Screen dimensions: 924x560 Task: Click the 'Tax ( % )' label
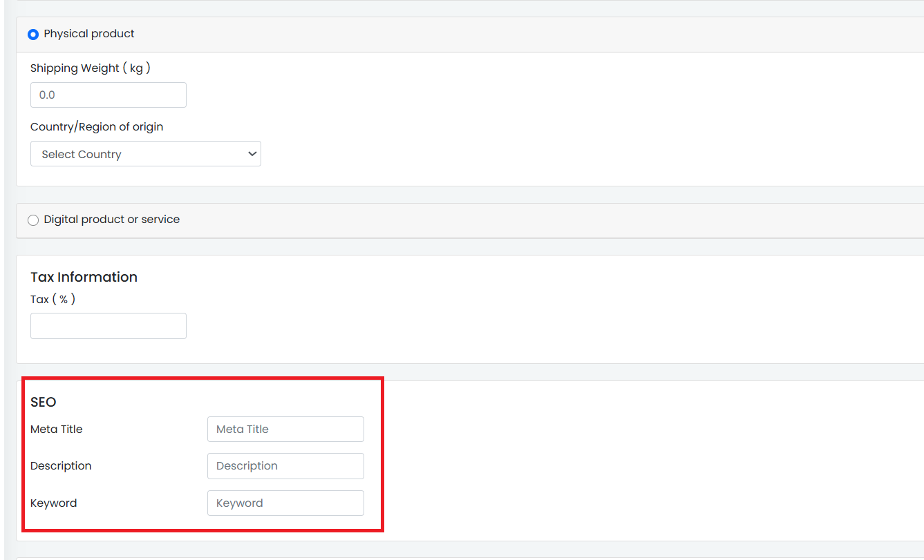click(x=53, y=300)
